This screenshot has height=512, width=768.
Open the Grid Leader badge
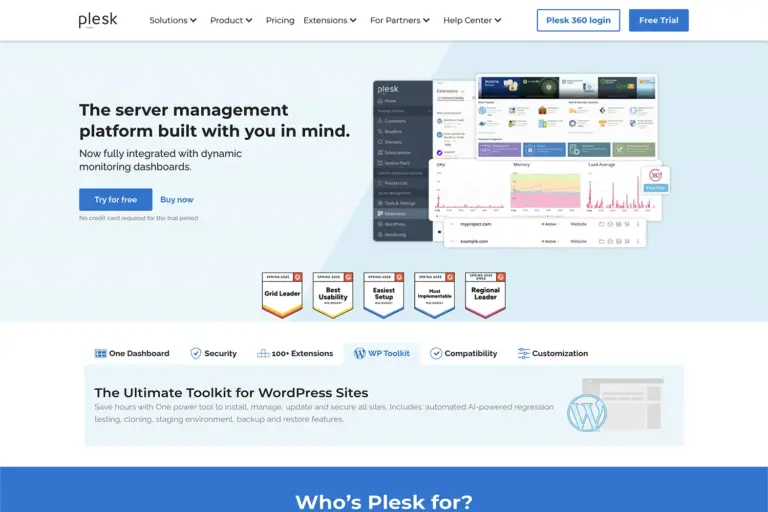(x=282, y=295)
